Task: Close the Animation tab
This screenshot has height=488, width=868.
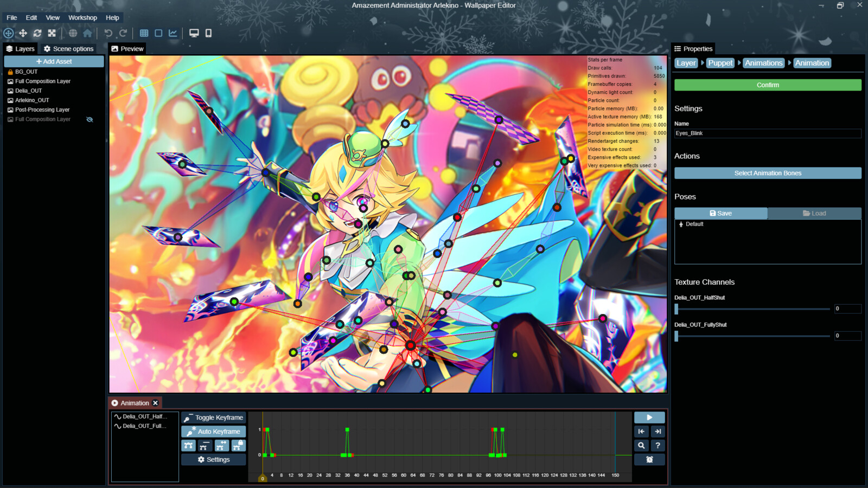Action: [155, 403]
